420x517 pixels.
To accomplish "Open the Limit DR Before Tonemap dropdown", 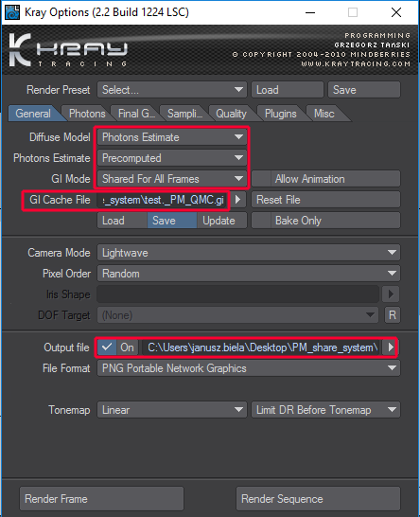I will pyautogui.click(x=325, y=410).
